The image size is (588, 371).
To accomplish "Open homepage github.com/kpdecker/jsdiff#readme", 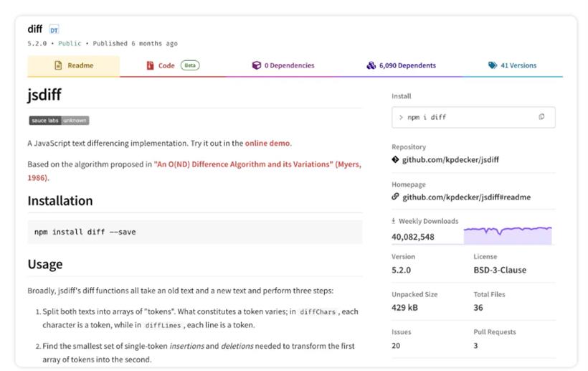I will pos(467,197).
